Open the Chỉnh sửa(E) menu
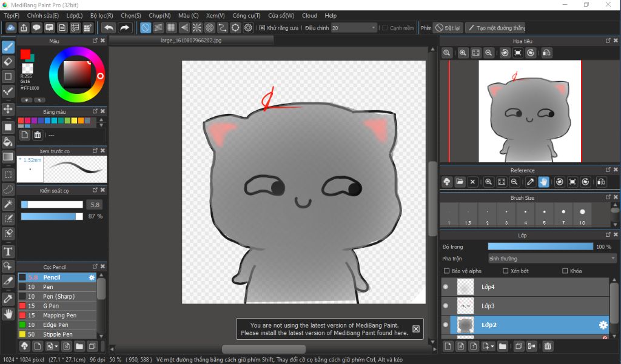 [43, 15]
